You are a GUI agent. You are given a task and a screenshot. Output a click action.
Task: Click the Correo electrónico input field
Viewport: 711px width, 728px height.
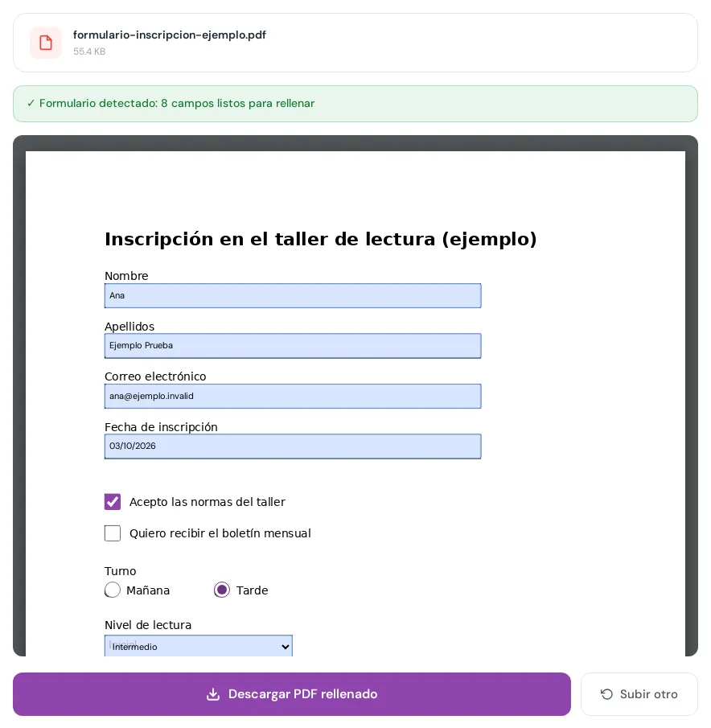293,396
